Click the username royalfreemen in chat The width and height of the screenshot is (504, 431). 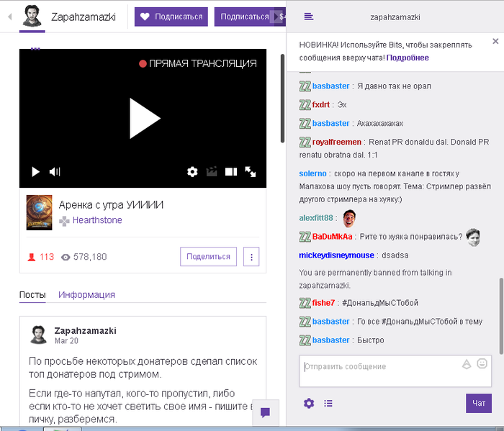tap(336, 142)
